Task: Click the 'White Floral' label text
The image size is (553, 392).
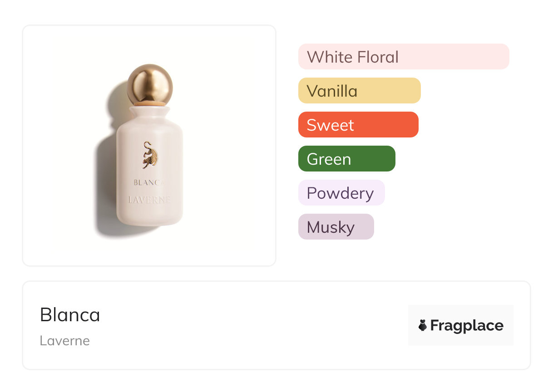Action: pyautogui.click(x=352, y=57)
